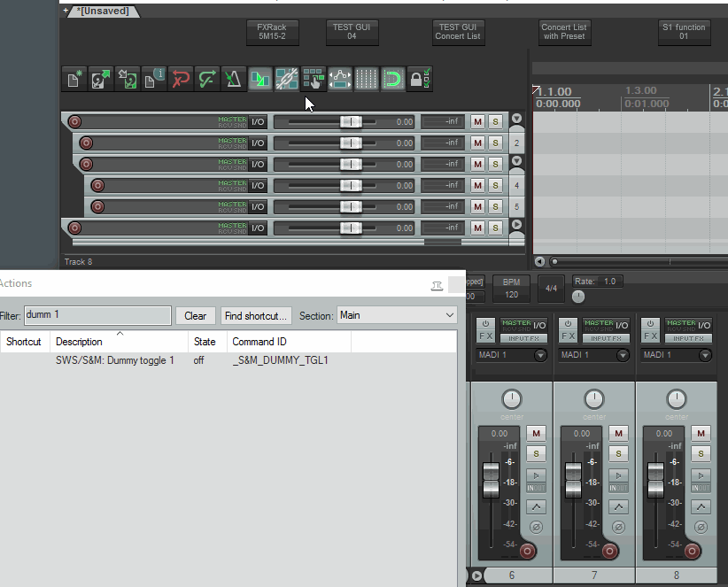Click the red Undo toolbar icon
The image size is (728, 587).
[180, 79]
